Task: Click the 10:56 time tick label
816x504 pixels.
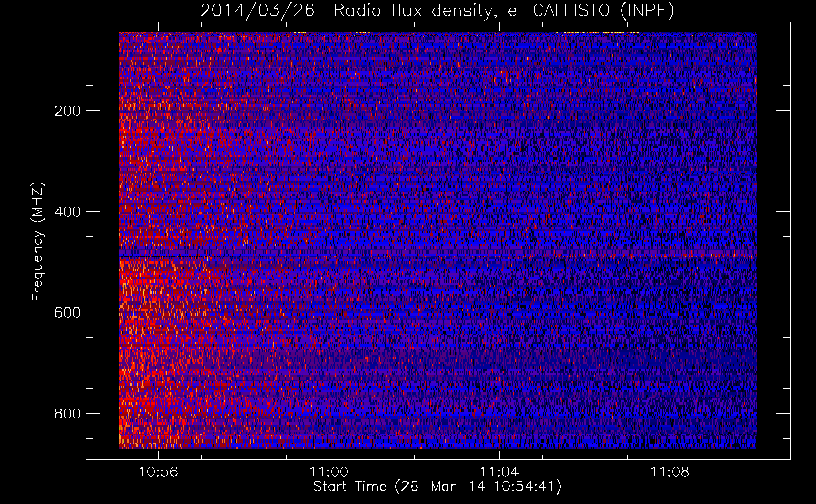Action: 158,472
